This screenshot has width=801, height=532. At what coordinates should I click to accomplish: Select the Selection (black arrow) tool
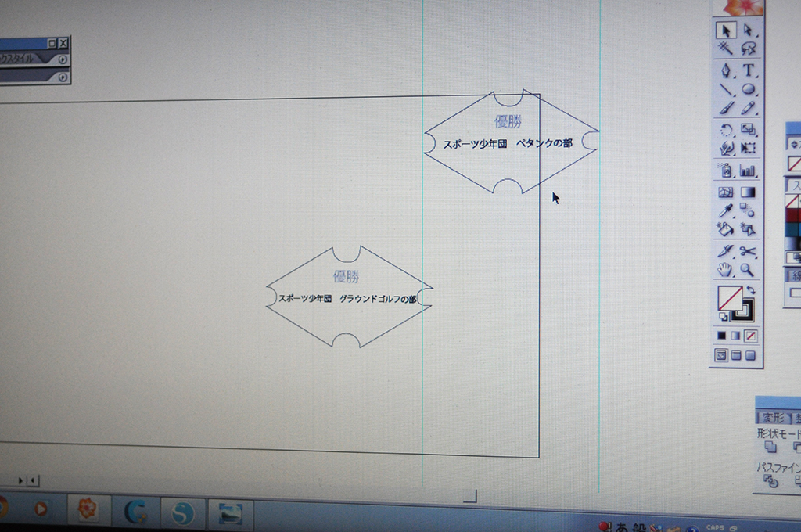coord(726,31)
